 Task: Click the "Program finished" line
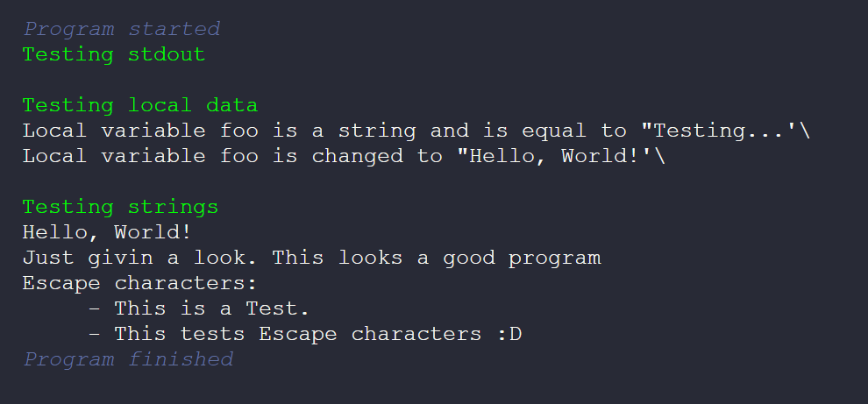click(x=128, y=359)
